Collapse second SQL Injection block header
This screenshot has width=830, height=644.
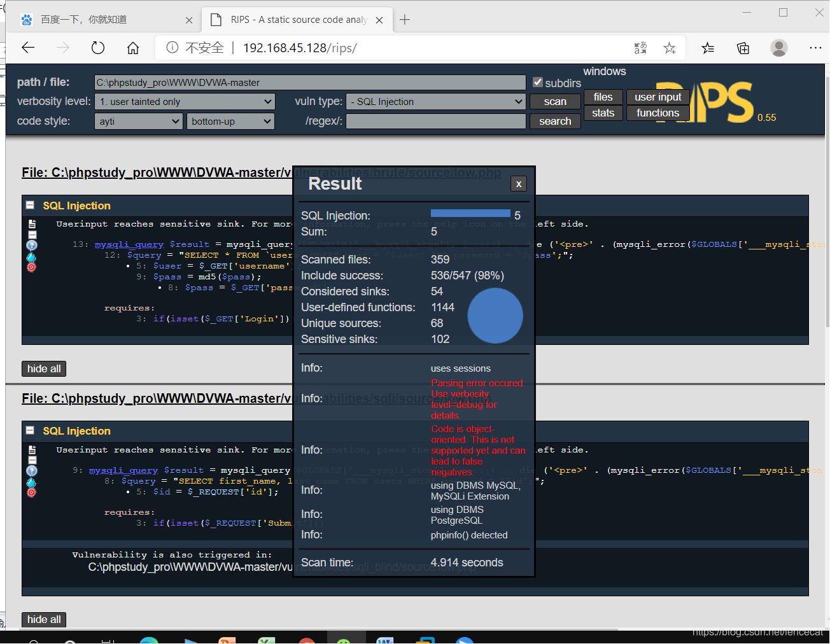coord(30,430)
